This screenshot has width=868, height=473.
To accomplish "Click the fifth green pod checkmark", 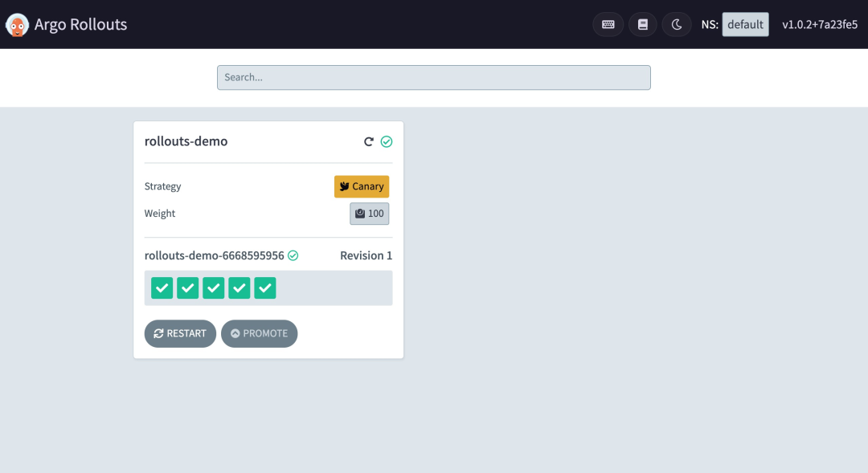I will [x=265, y=287].
